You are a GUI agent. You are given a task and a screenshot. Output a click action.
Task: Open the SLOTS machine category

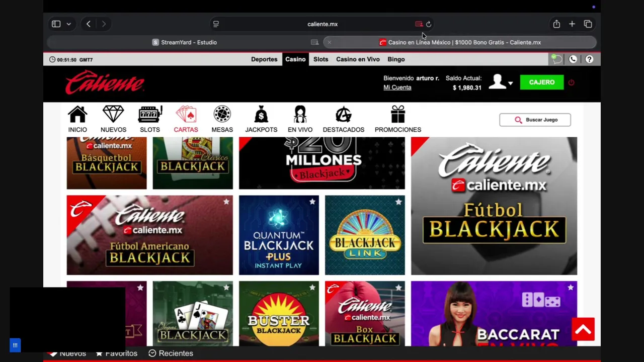150,120
